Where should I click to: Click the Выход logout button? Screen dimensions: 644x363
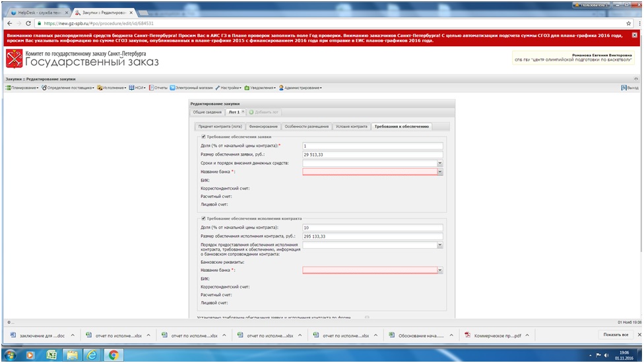pyautogui.click(x=630, y=88)
